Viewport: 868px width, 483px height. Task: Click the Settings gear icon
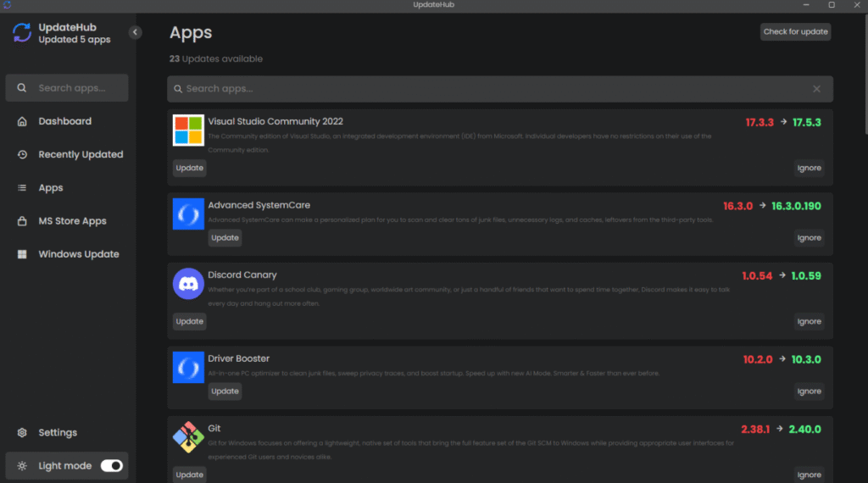tap(22, 433)
